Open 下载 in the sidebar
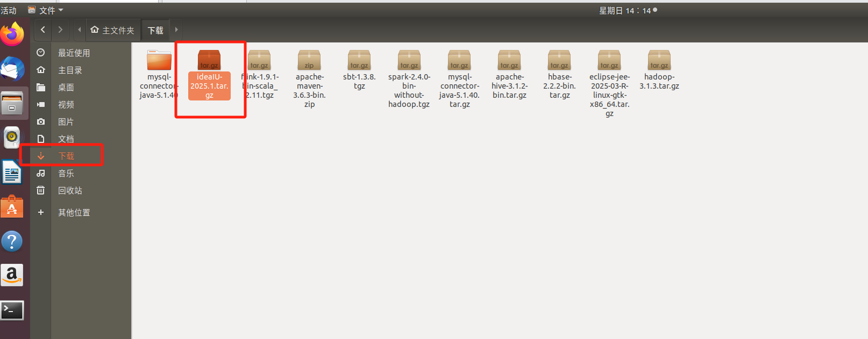This screenshot has height=339, width=868. [x=66, y=156]
